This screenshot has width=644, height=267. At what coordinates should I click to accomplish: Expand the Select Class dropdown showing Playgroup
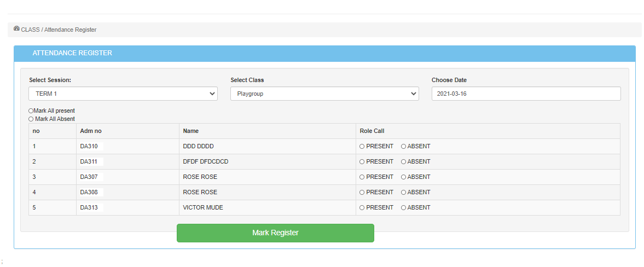coord(324,94)
